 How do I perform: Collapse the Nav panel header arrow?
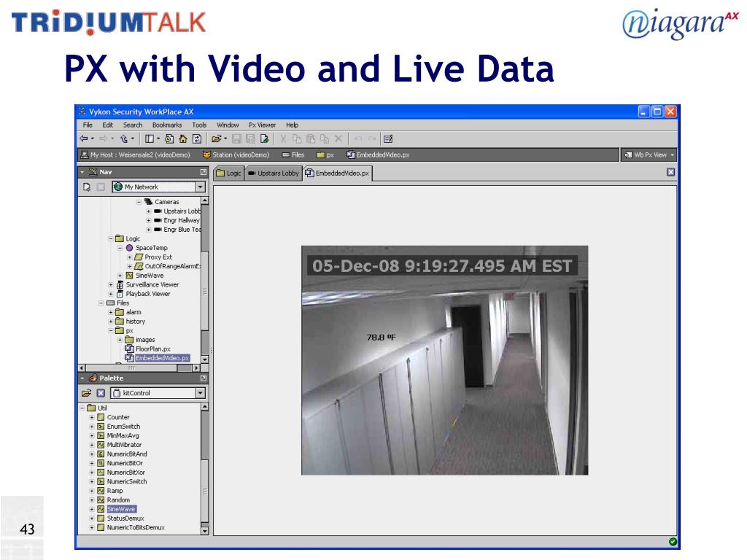pos(82,172)
